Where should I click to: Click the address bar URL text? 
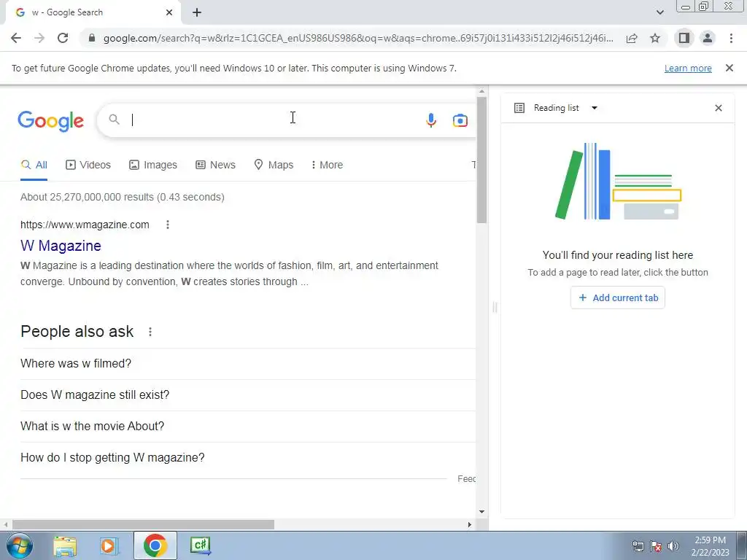pos(358,38)
